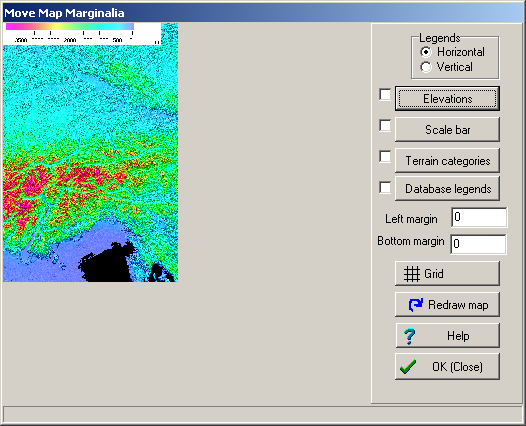Check the Terrain categories checkbox
The height and width of the screenshot is (426, 526).
pyautogui.click(x=385, y=157)
